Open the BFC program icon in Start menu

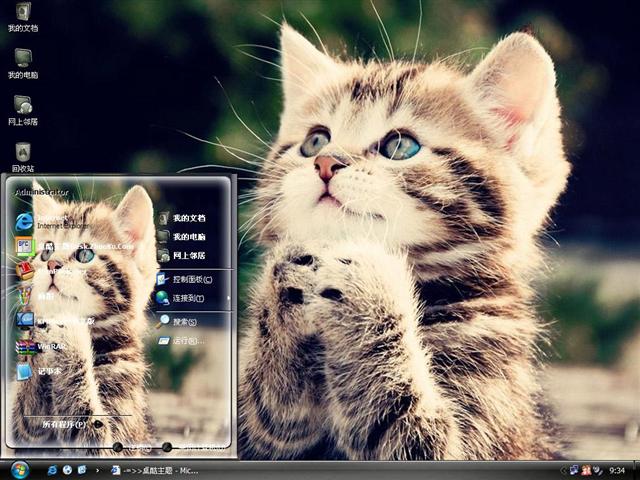tap(25, 246)
